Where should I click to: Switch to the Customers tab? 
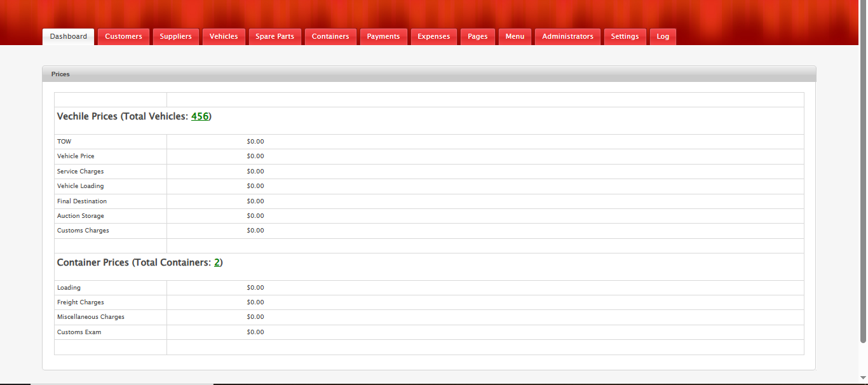click(x=123, y=37)
